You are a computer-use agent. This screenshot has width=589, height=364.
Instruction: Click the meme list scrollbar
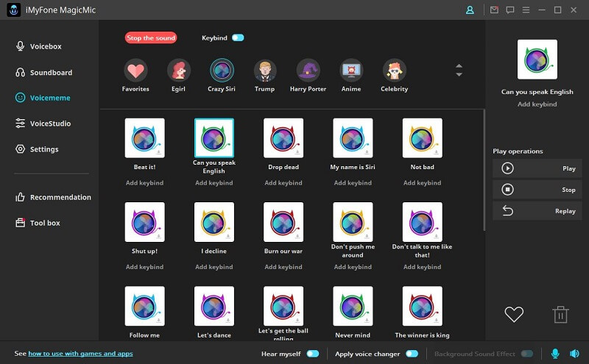(x=484, y=171)
